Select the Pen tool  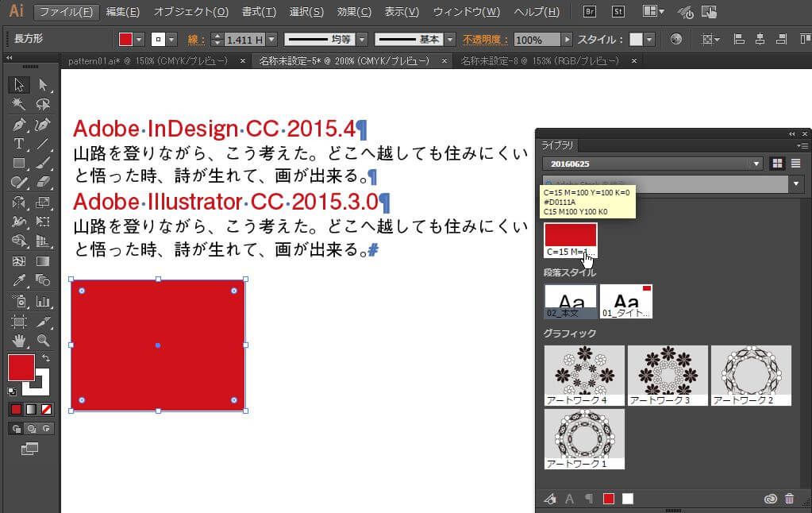coord(18,125)
